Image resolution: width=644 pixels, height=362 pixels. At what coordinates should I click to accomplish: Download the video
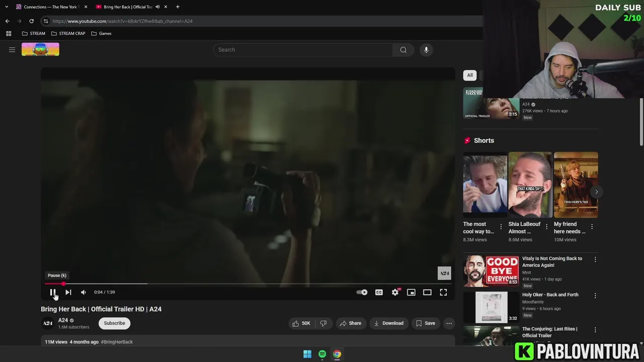(388, 323)
